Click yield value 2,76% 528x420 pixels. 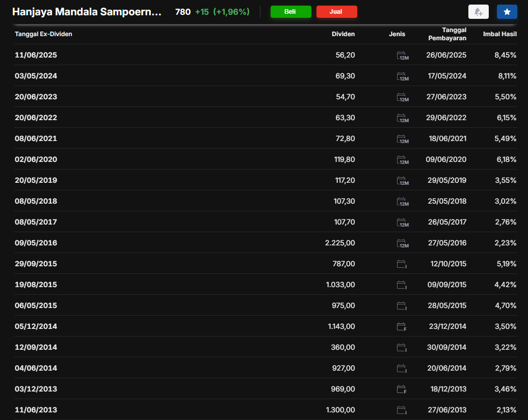click(506, 222)
